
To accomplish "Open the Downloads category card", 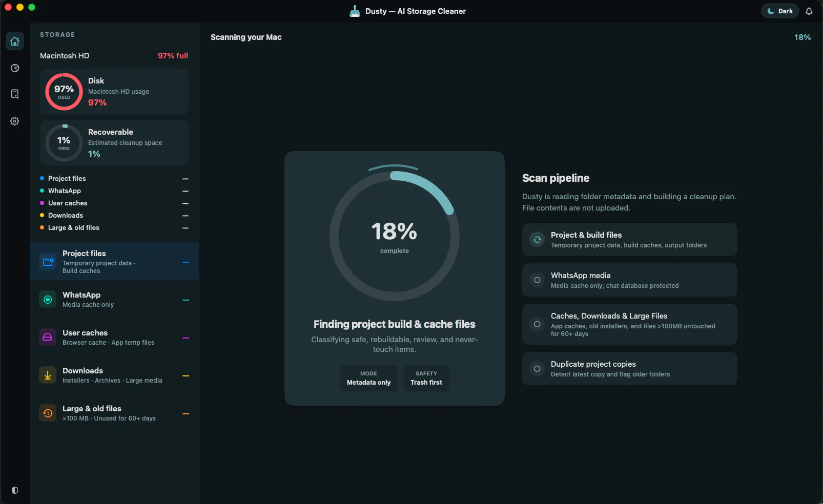I will click(114, 375).
